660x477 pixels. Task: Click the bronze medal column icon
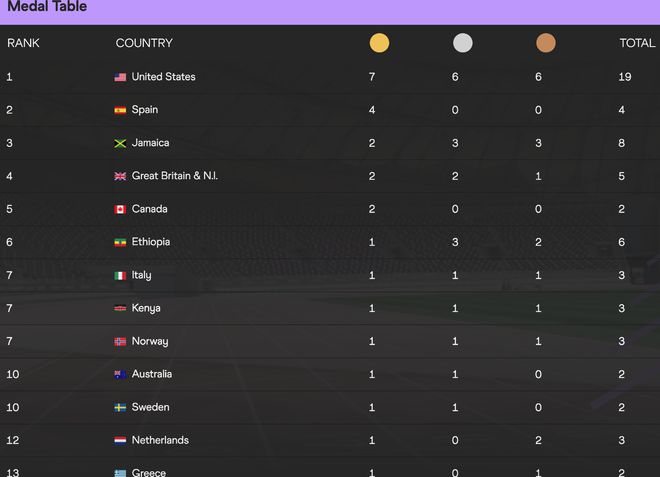[x=546, y=43]
